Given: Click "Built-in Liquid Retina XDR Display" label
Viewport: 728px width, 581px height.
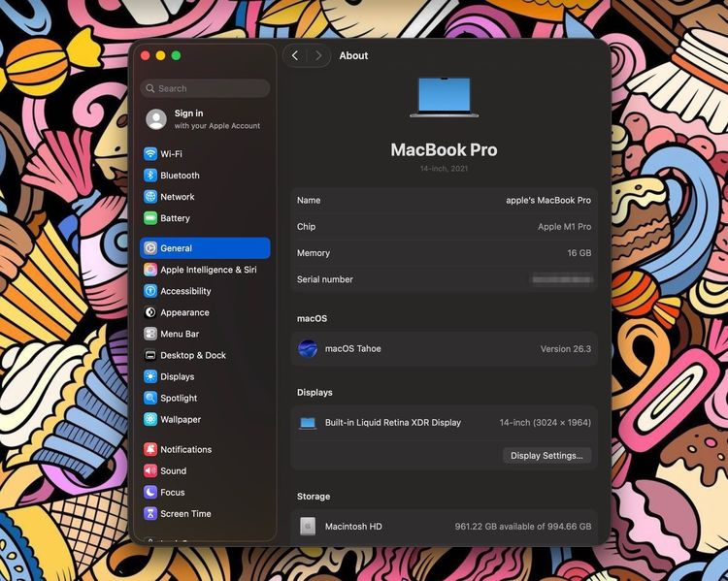Looking at the screenshot, I should (x=393, y=422).
